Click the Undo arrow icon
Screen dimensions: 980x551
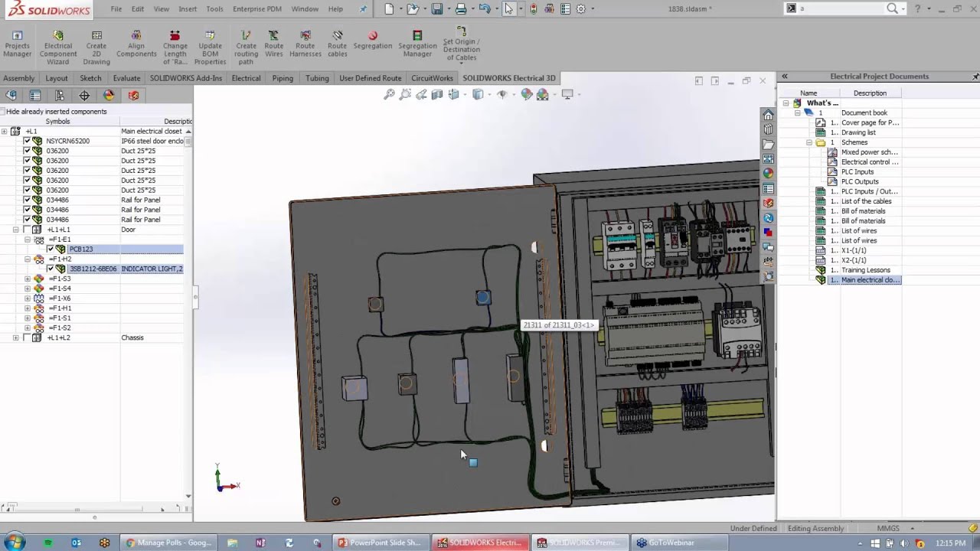[485, 9]
